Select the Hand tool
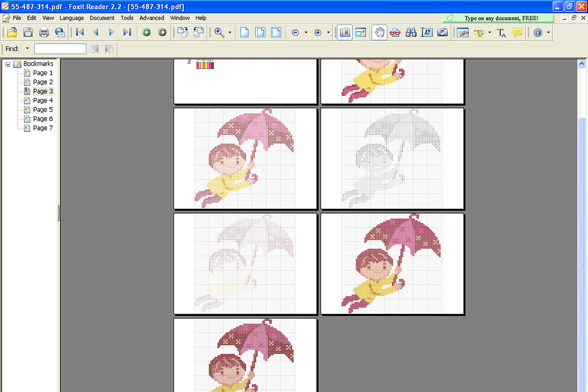This screenshot has width=588, height=392. (x=379, y=33)
